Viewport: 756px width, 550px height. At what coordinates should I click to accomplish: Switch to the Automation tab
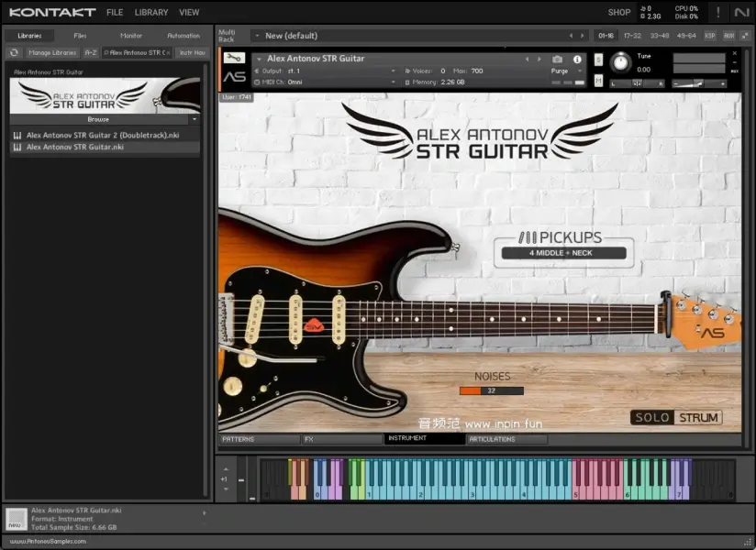pos(183,36)
